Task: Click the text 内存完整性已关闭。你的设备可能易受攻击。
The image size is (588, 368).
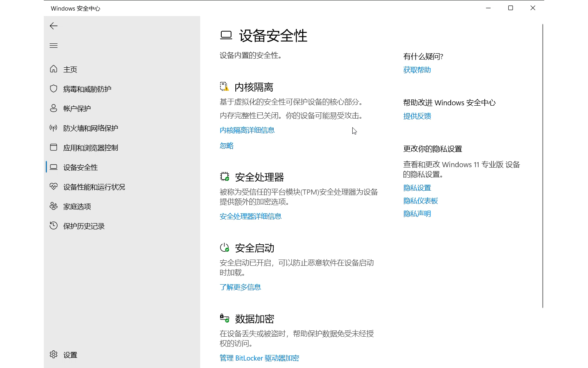Action: [x=293, y=115]
